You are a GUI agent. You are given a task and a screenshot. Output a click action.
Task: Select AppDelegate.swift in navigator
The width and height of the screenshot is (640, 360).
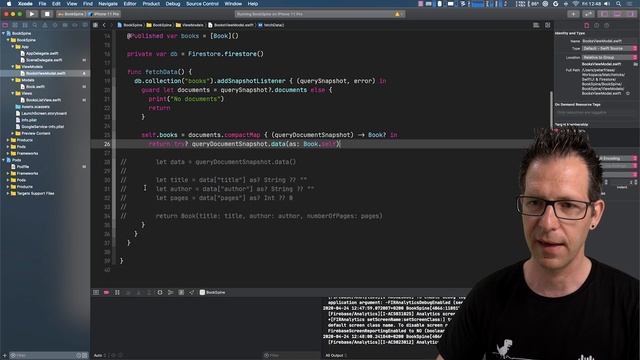(39, 53)
